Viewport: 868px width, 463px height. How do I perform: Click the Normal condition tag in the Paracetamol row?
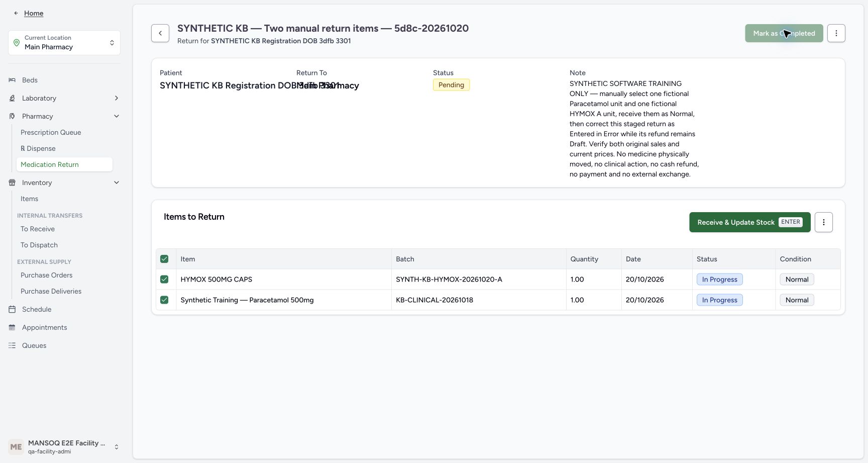(797, 300)
